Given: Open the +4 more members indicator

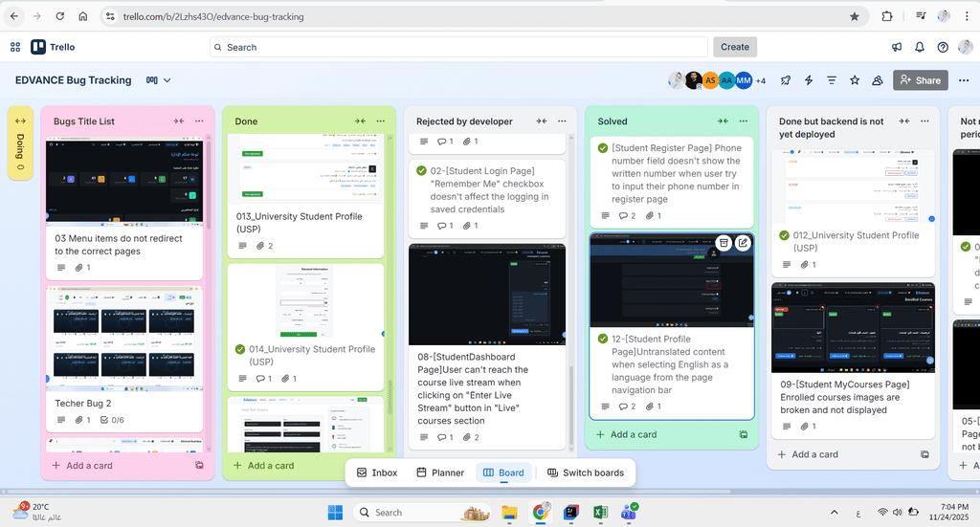Looking at the screenshot, I should coord(761,80).
